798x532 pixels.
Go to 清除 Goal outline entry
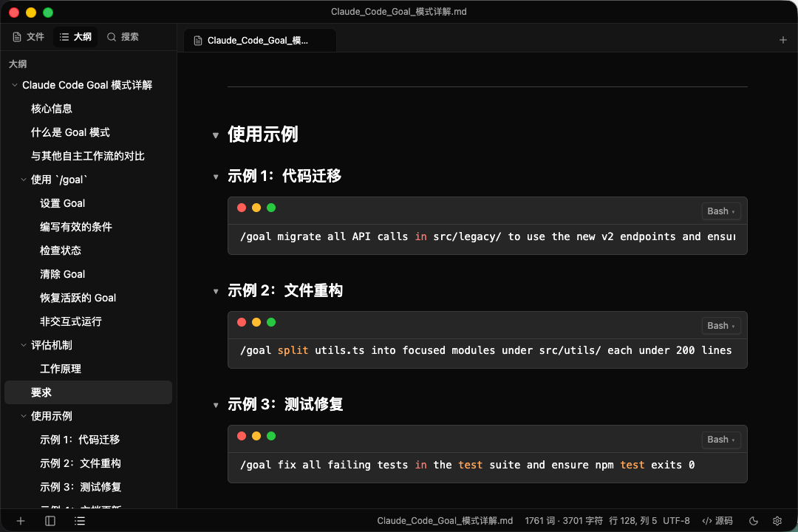[63, 274]
